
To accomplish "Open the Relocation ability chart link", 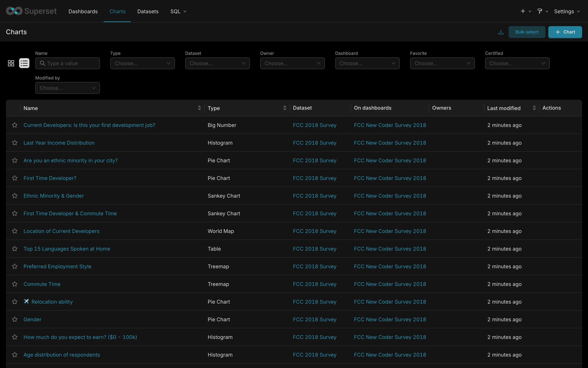I will click(x=52, y=302).
